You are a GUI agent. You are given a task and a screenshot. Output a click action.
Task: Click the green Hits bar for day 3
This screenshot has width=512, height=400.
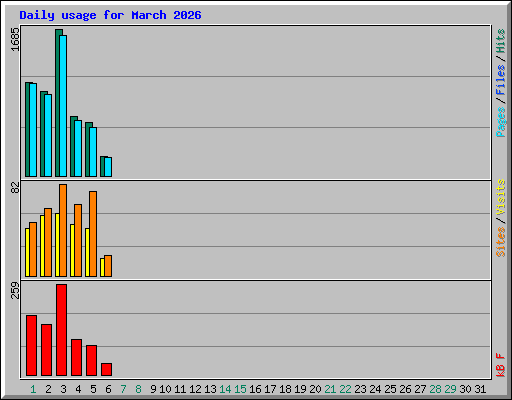pyautogui.click(x=57, y=103)
